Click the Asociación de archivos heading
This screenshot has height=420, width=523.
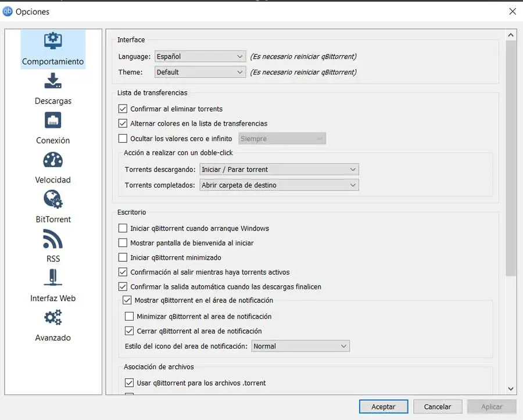[x=159, y=367]
